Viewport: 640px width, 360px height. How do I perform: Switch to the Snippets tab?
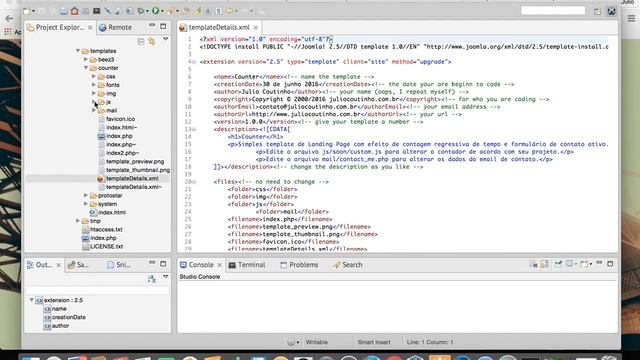tap(119, 265)
